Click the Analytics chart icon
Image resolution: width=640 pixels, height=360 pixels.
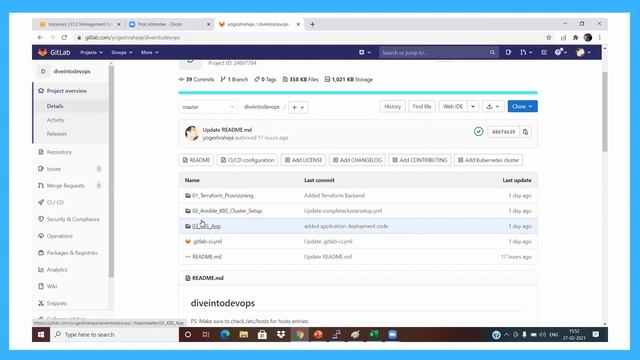tap(41, 269)
